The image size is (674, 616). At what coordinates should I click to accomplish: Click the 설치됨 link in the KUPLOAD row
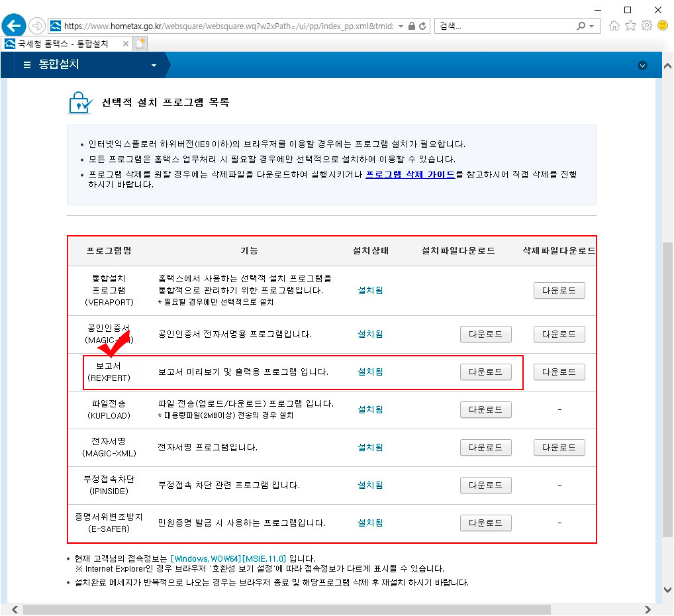pos(369,409)
